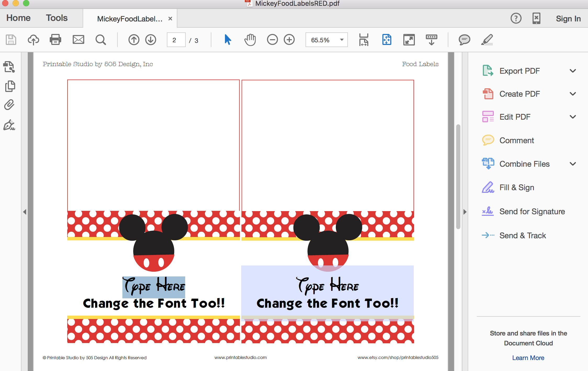This screenshot has width=588, height=371.
Task: Switch to the selection arrow tool
Action: 227,40
